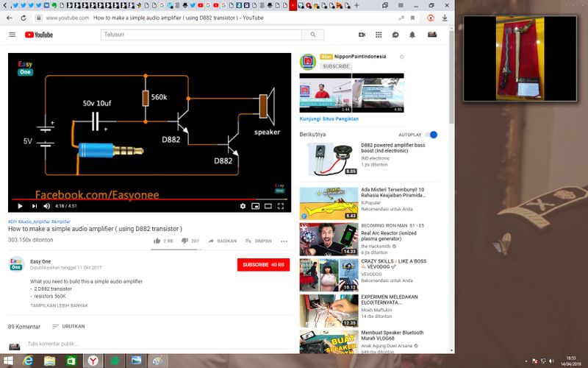Expand description with TAMPILKAN LEBIH BANYAK
The width and height of the screenshot is (588, 368).
tap(60, 305)
